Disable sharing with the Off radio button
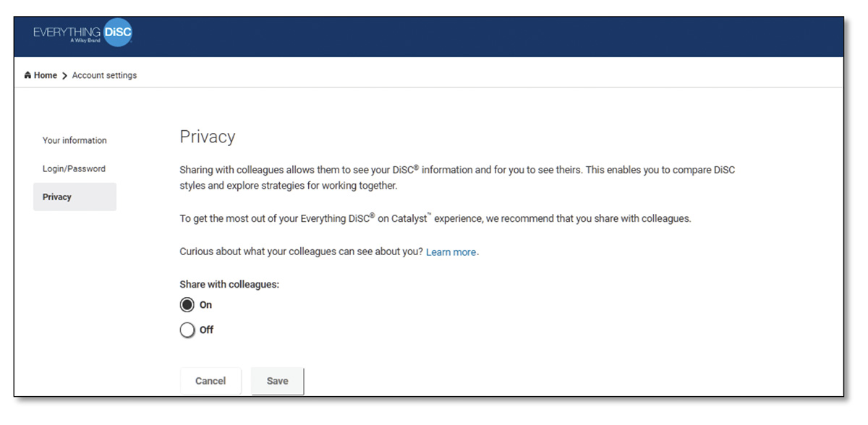Viewport: 868px width, 425px height. point(187,330)
